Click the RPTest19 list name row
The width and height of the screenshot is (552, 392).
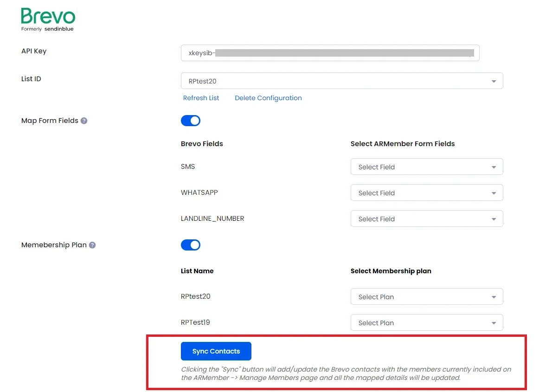point(195,322)
